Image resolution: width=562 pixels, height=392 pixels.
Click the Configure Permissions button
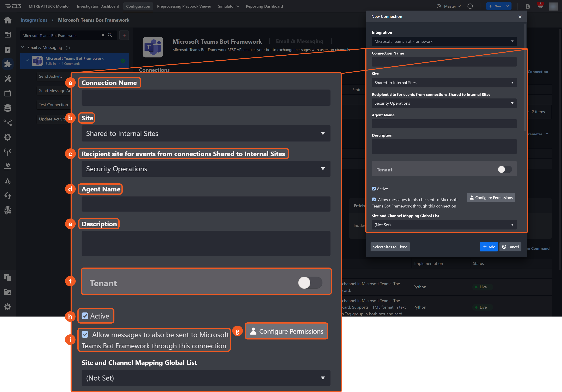point(491,198)
